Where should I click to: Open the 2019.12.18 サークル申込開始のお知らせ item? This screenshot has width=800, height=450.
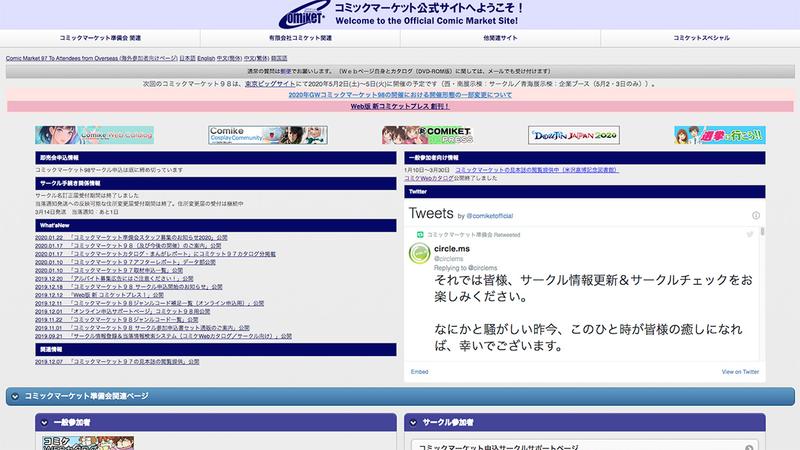tap(129, 287)
